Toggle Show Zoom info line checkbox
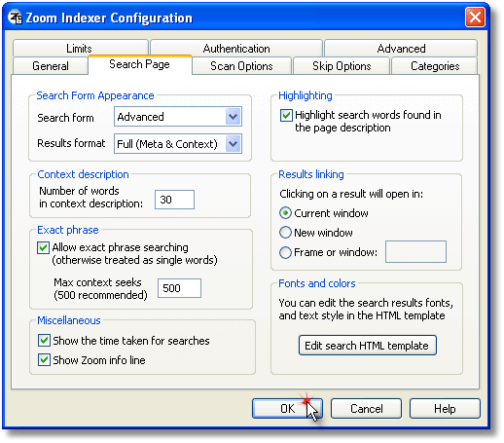 (x=44, y=360)
